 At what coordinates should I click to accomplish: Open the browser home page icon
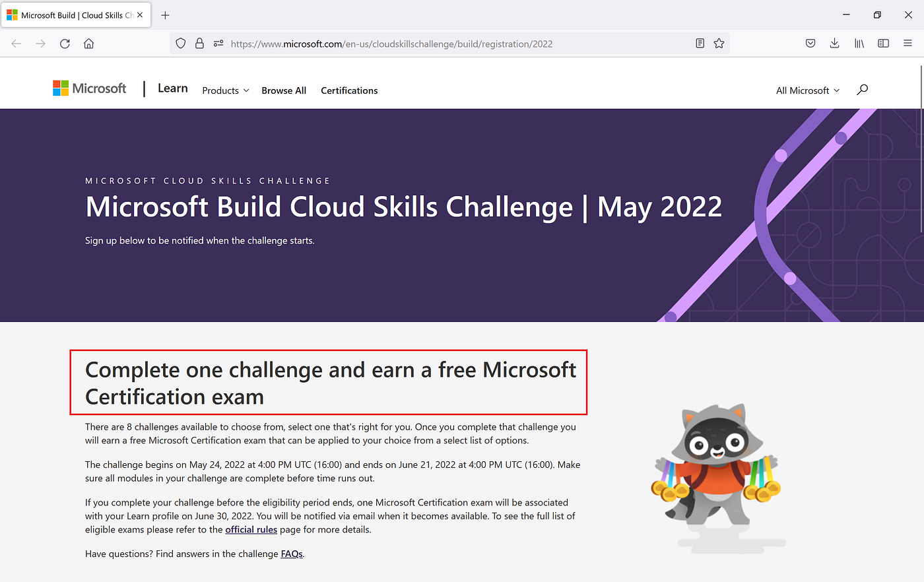click(88, 44)
